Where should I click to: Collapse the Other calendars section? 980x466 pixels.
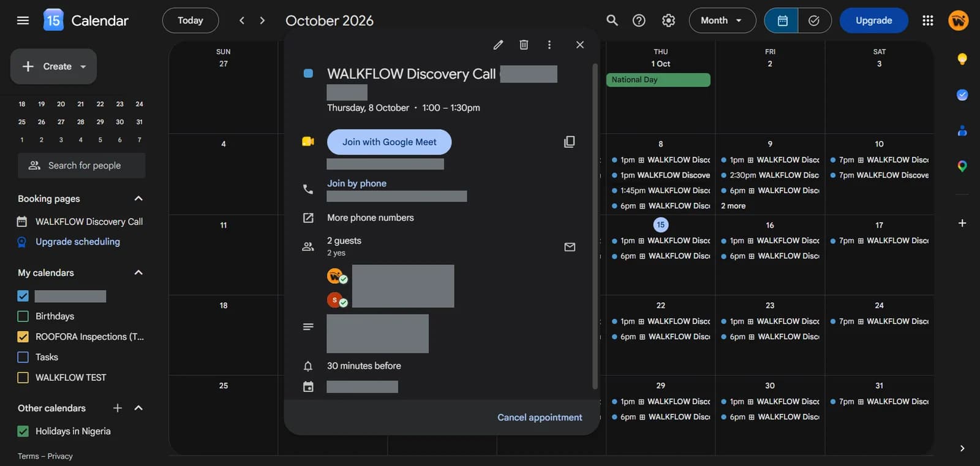coord(138,408)
